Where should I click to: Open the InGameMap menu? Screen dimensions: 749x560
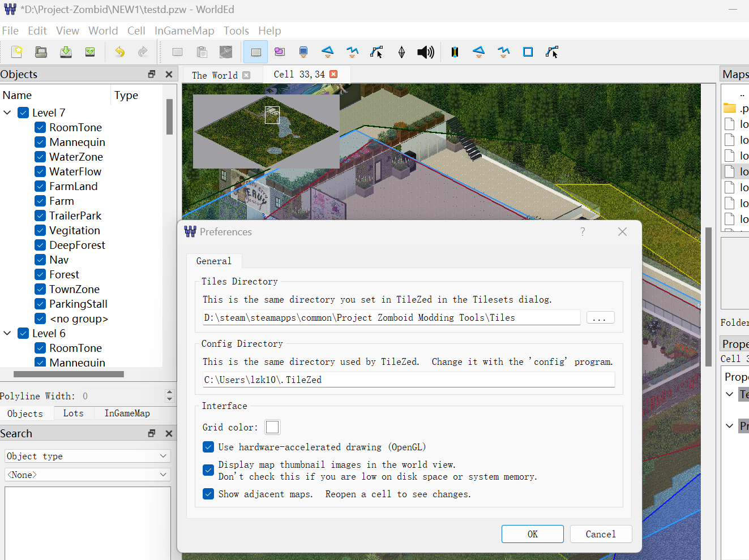click(x=184, y=31)
